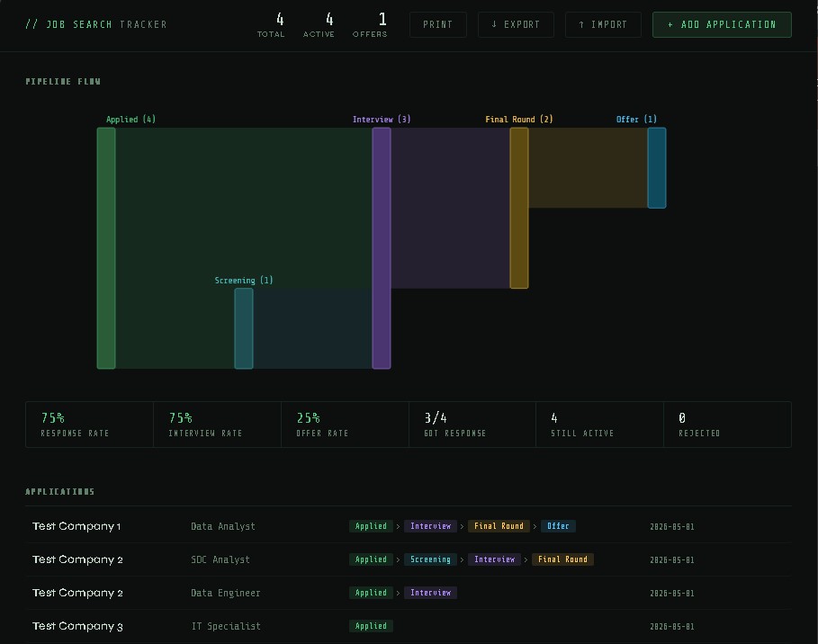The height and width of the screenshot is (644, 818).
Task: Click Interview tag in Data Analyst row
Action: pyautogui.click(x=430, y=526)
